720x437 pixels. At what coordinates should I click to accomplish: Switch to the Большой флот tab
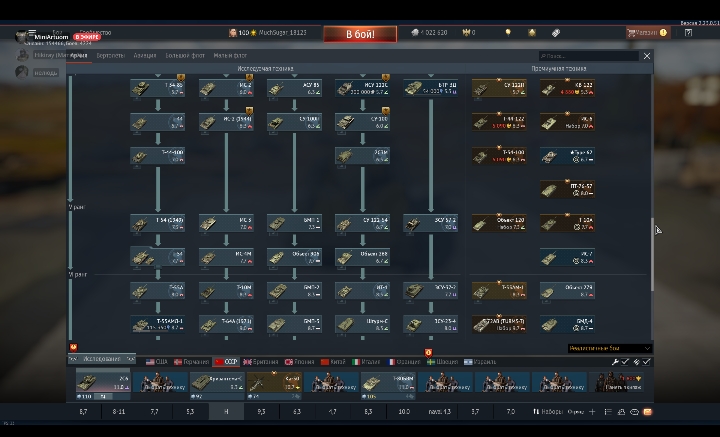(x=185, y=56)
